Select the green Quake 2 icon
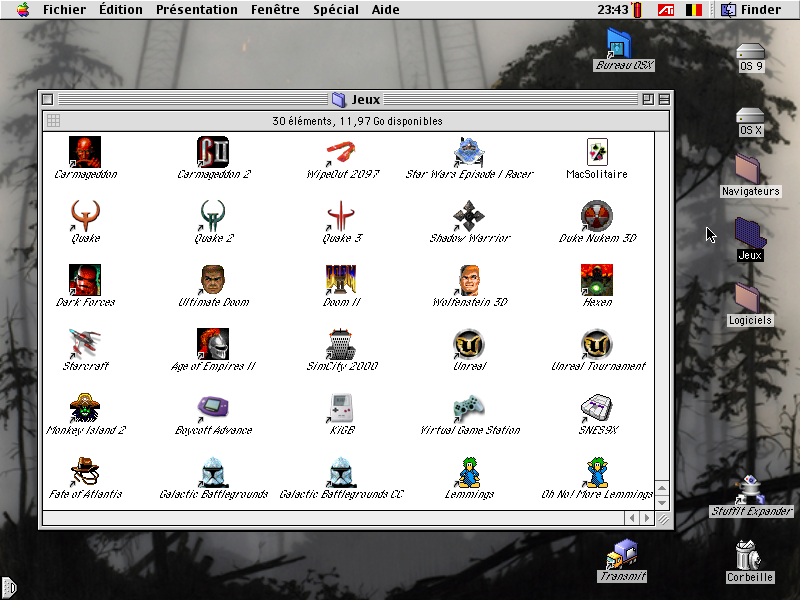 tap(213, 215)
